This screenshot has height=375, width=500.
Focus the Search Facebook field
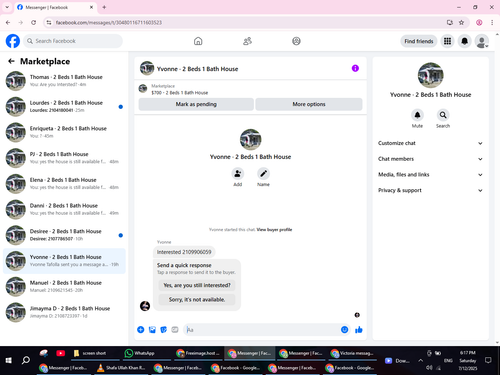pos(73,41)
